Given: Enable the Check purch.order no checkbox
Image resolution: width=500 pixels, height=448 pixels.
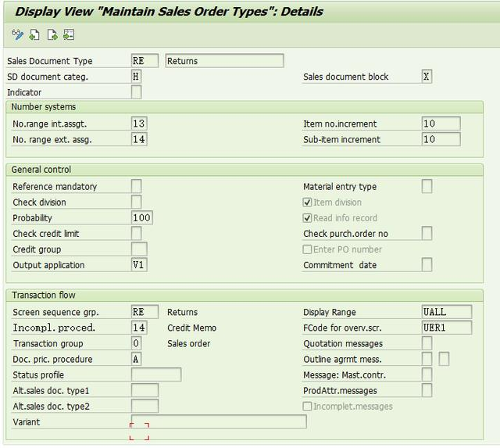Looking at the screenshot, I should tap(427, 233).
